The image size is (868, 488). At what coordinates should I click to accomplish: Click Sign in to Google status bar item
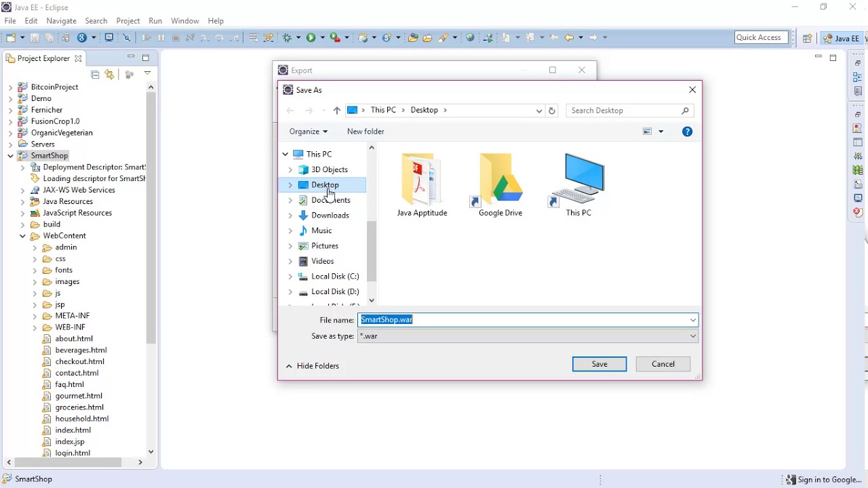[x=824, y=479]
